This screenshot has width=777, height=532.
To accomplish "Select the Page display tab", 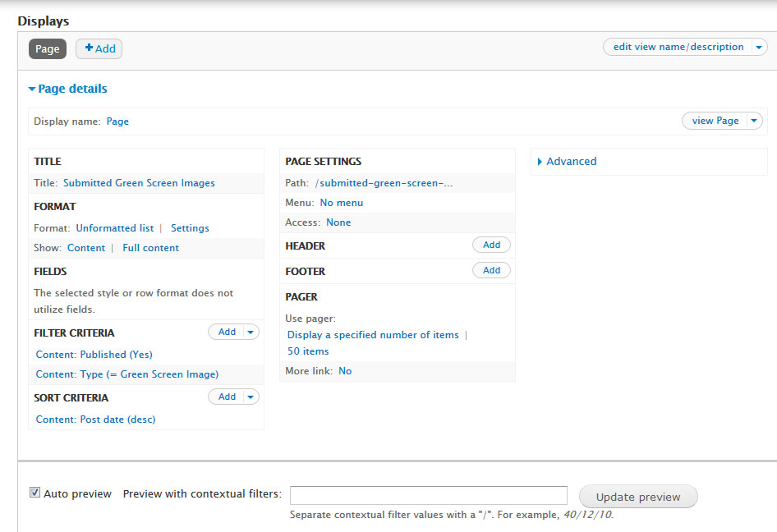I will 48,48.
